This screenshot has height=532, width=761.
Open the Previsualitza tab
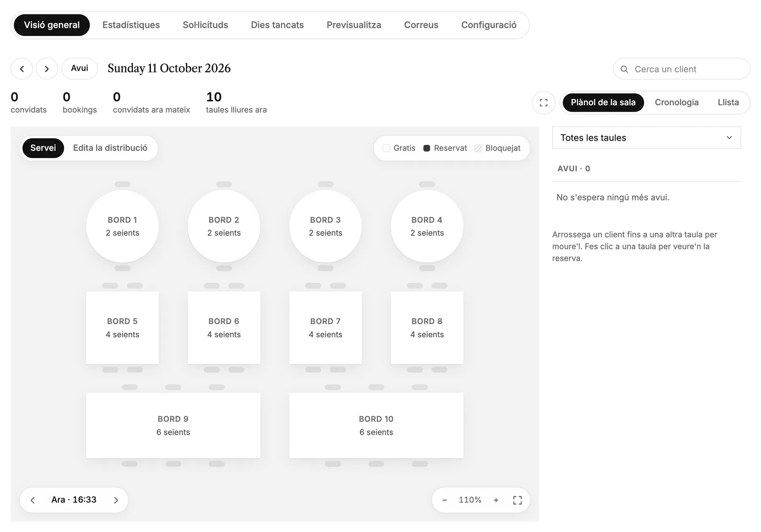tap(354, 25)
